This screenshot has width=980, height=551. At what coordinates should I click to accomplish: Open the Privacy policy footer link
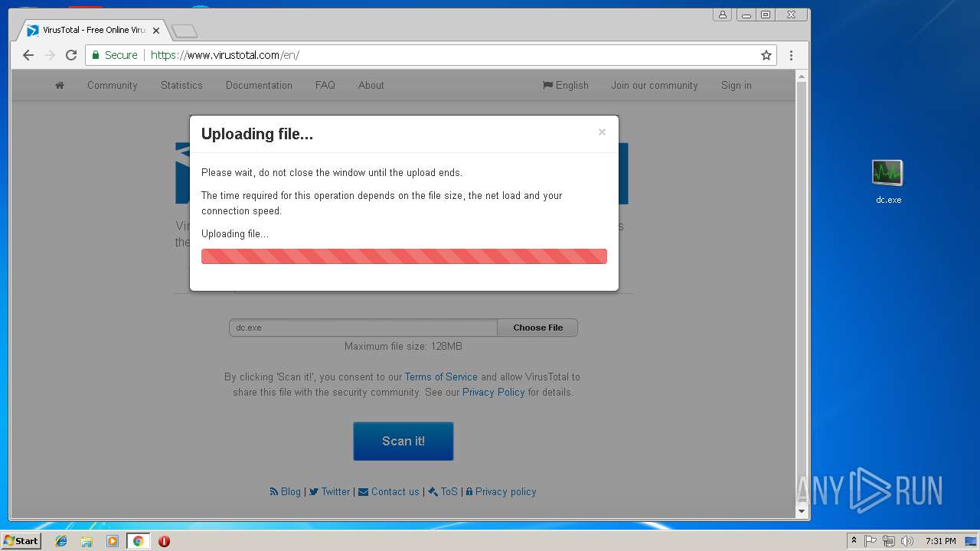click(x=501, y=491)
